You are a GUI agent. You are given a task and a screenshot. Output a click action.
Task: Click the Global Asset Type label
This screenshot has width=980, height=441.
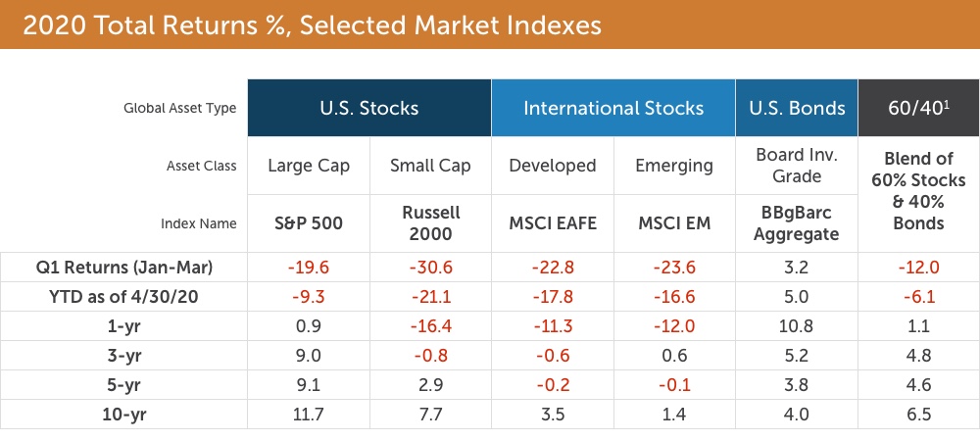click(180, 109)
